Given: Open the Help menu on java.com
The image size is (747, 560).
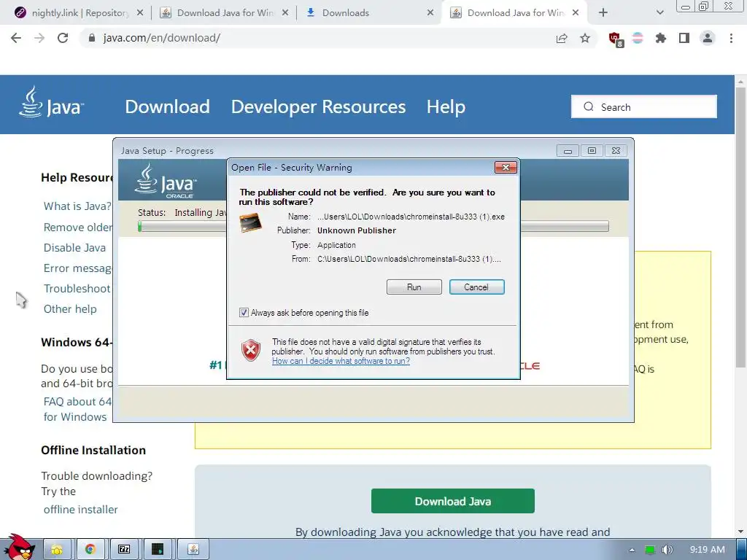Looking at the screenshot, I should pos(446,106).
